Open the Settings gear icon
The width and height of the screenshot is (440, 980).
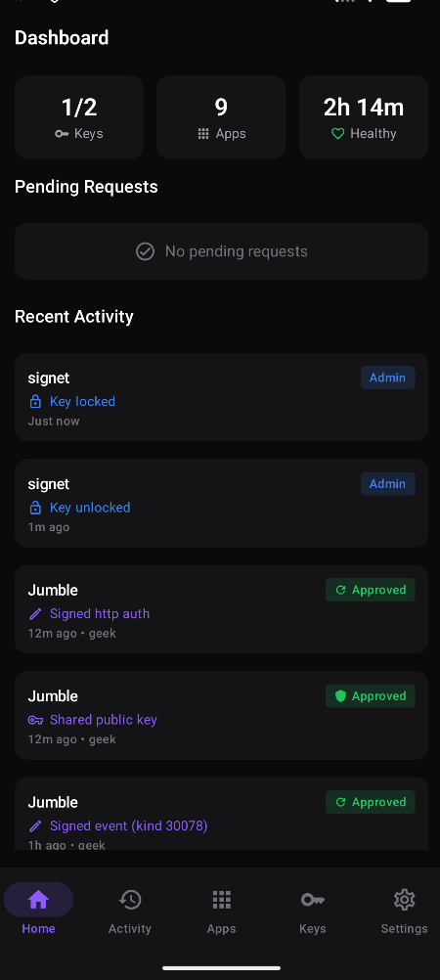coord(405,900)
